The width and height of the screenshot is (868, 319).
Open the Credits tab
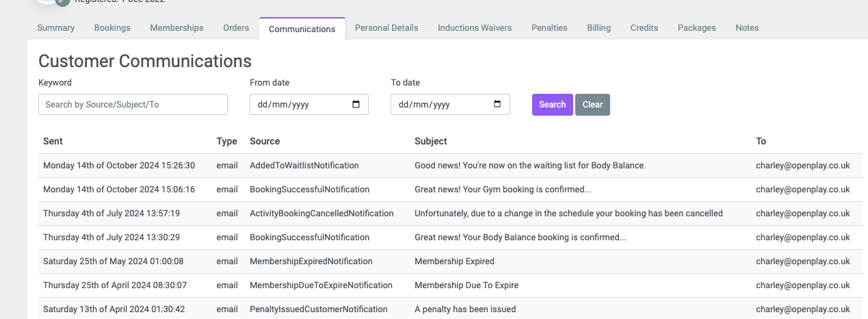click(644, 28)
